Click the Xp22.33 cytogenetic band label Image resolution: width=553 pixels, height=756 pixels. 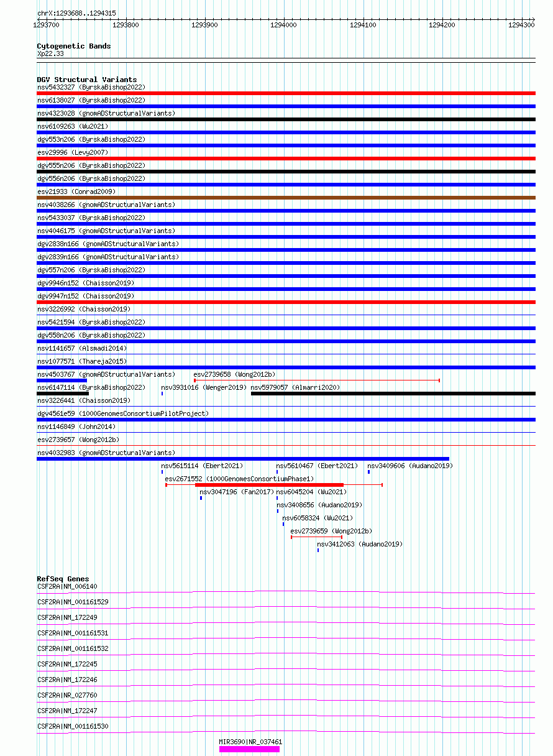50,53
